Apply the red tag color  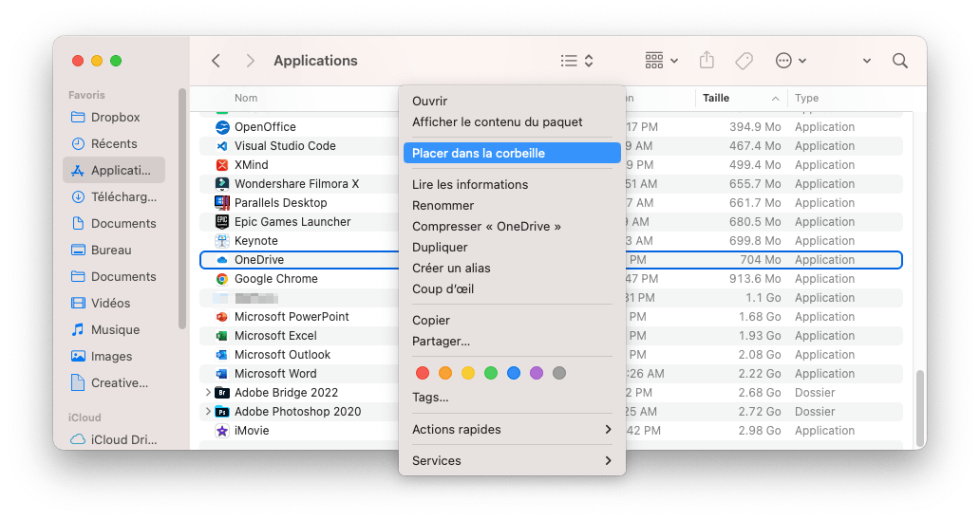pyautogui.click(x=423, y=373)
